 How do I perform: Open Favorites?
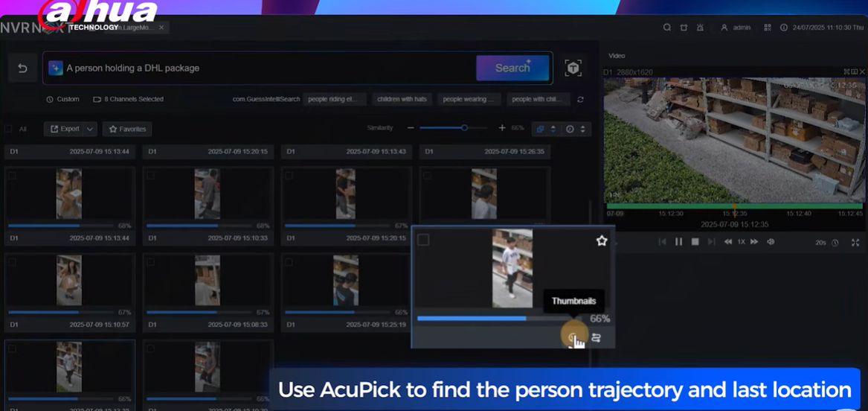[x=127, y=129]
